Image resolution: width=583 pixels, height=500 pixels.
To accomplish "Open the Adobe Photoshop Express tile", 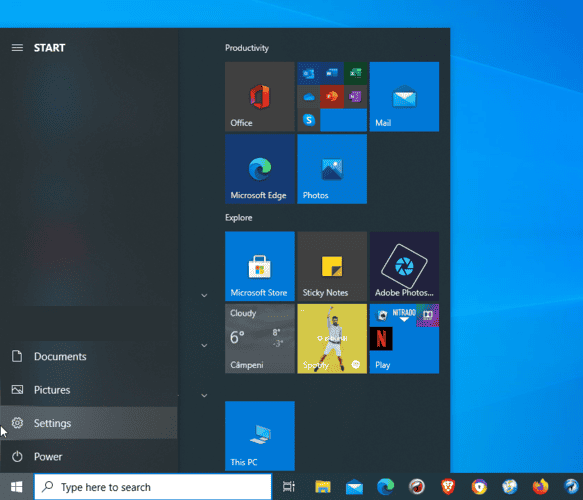I will coord(404,266).
